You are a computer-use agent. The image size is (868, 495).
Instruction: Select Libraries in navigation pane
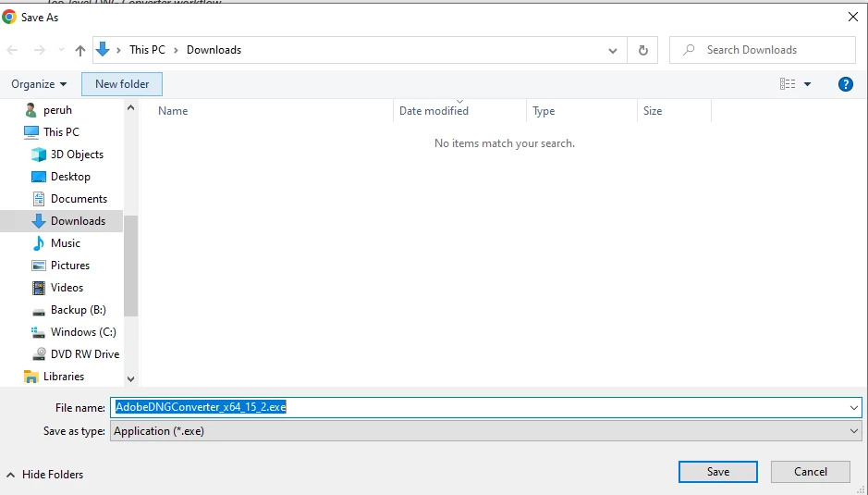(64, 376)
